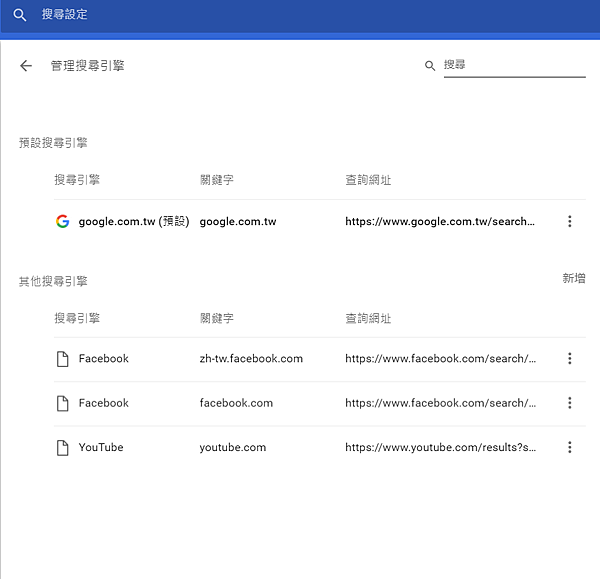The width and height of the screenshot is (600, 579).
Task: Click page icon of zh-tw.facebook.com Facebook row
Action: 63,359
